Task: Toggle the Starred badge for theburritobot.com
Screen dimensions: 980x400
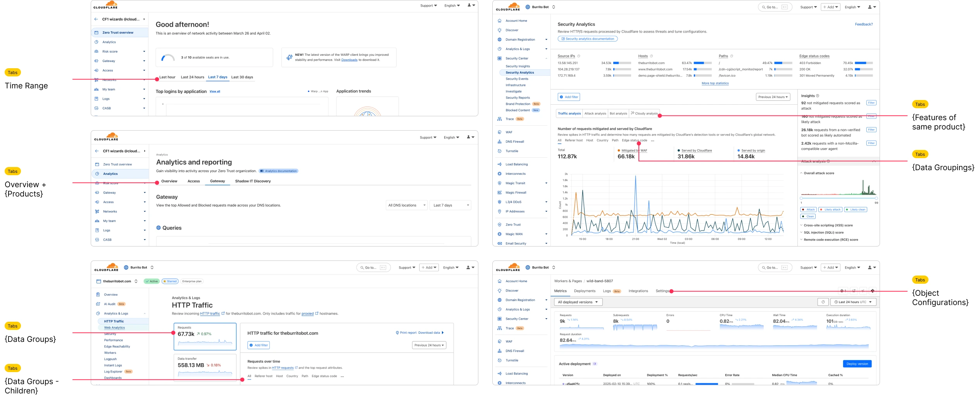Action: click(170, 281)
